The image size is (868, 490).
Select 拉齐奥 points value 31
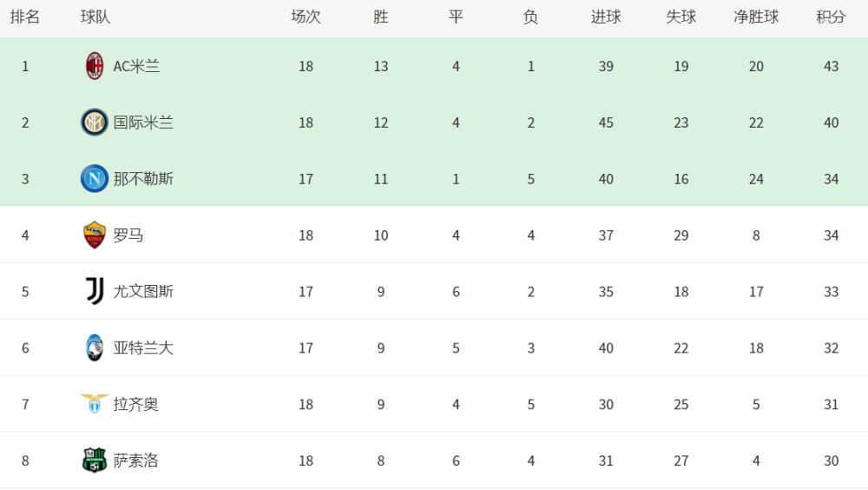[x=831, y=404]
